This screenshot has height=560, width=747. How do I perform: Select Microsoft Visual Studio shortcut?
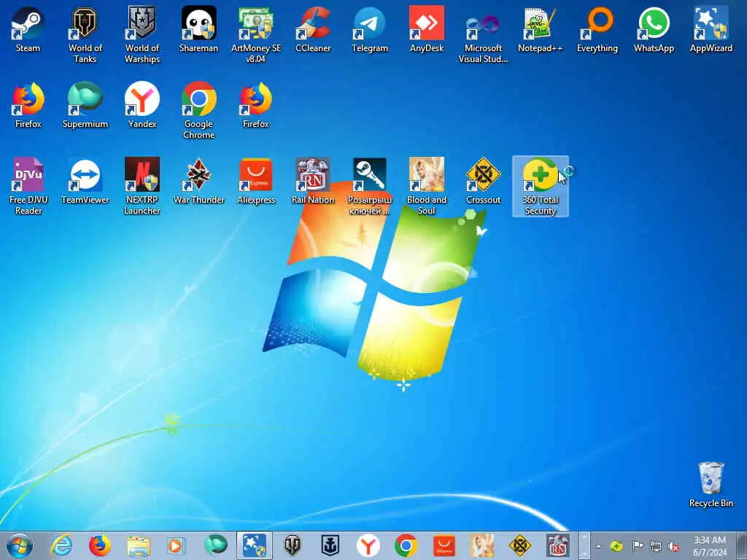click(x=483, y=35)
